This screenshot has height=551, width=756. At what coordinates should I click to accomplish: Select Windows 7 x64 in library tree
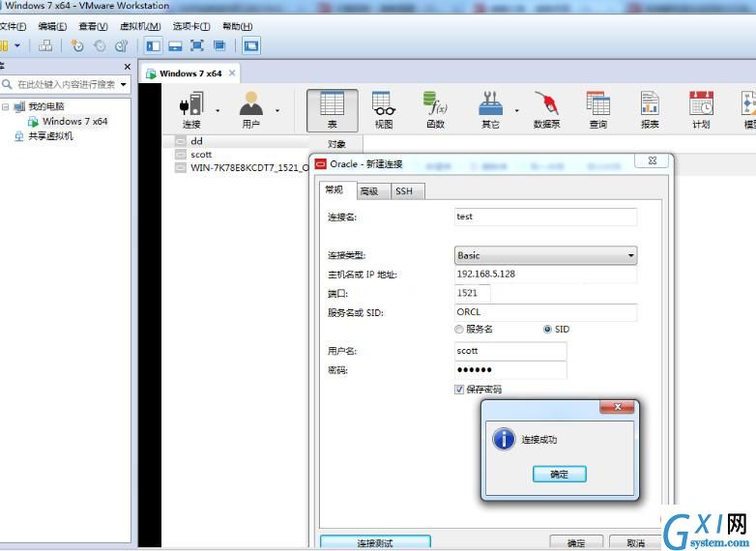click(x=68, y=122)
